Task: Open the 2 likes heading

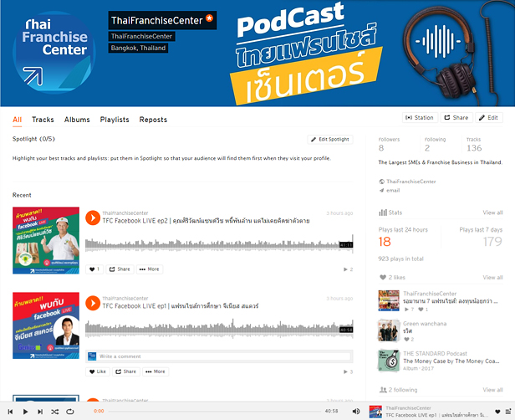Action: [x=392, y=278]
